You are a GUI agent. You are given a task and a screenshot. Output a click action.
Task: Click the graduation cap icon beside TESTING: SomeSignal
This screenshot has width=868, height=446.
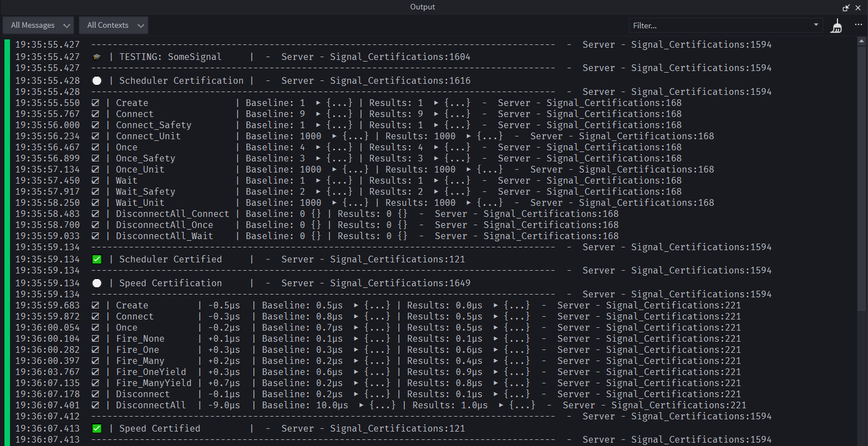coord(97,57)
